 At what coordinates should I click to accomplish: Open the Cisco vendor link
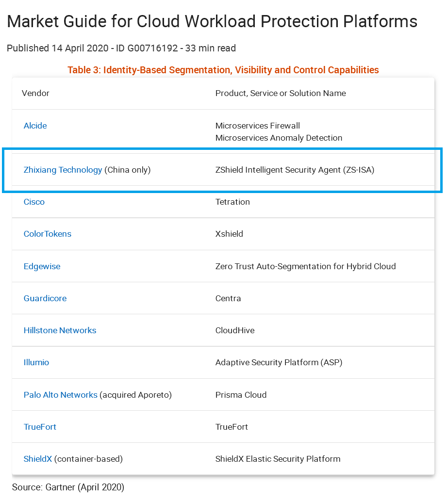(x=34, y=202)
